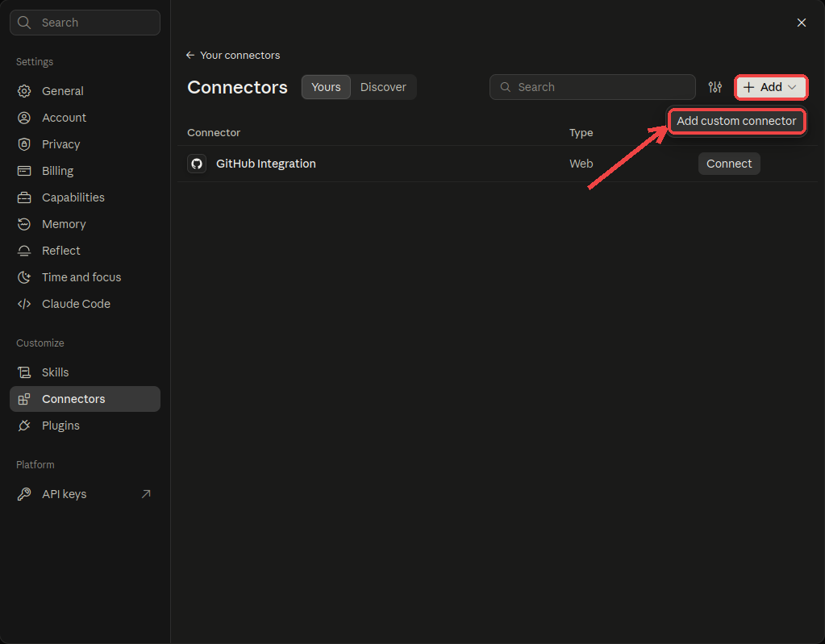The image size is (825, 644).
Task: Open Claude Code settings
Action: click(85, 304)
